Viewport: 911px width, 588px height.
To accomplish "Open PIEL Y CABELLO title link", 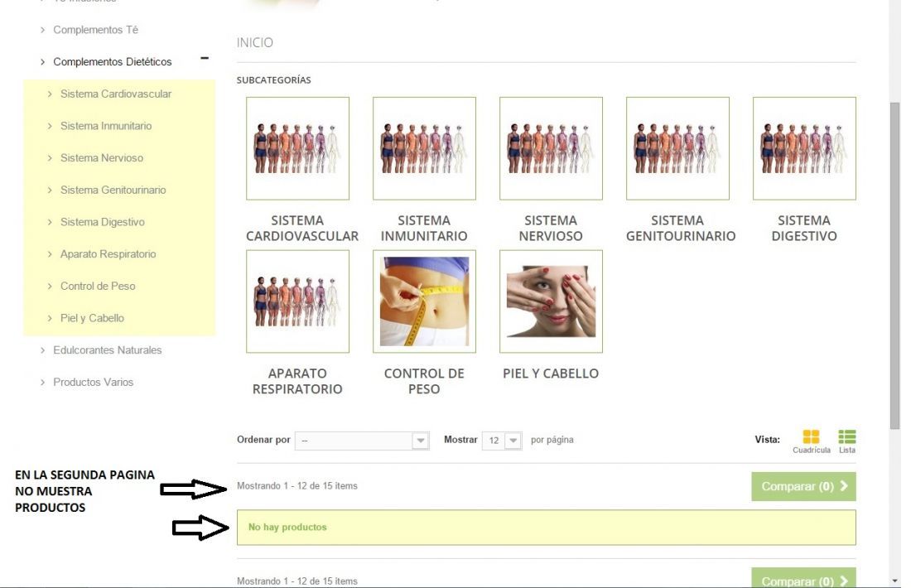I will point(551,373).
